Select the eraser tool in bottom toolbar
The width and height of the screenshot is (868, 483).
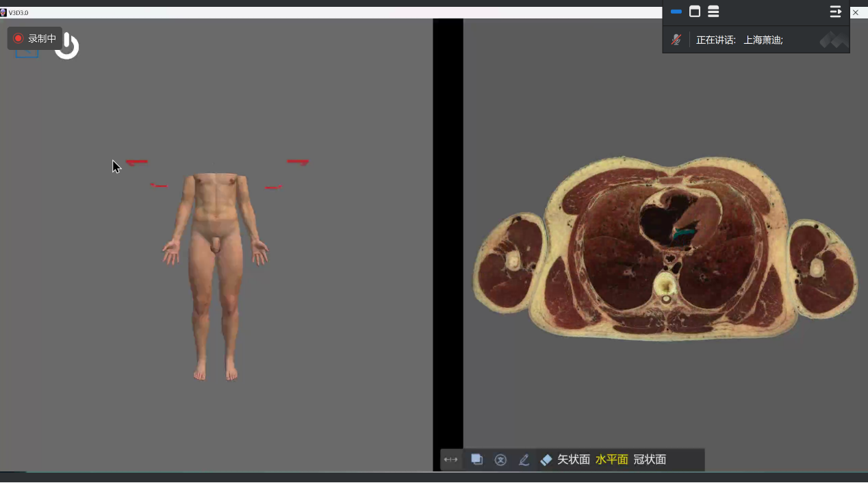pos(546,460)
